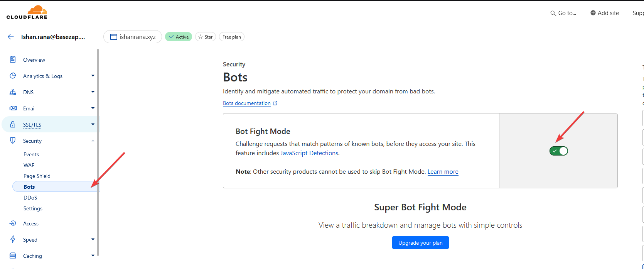The width and height of the screenshot is (644, 269).
Task: Disable the Bot Fight Mode toggle
Action: 558,151
